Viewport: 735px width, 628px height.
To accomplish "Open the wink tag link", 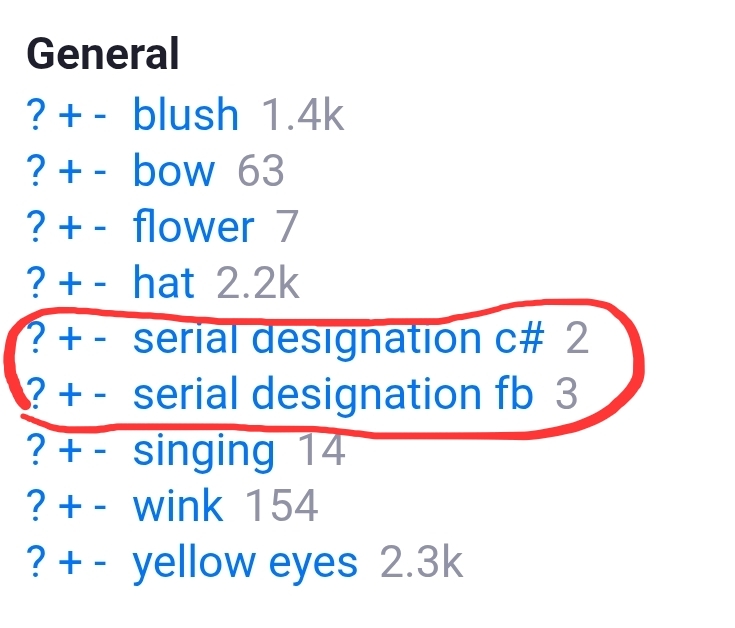I will [177, 507].
